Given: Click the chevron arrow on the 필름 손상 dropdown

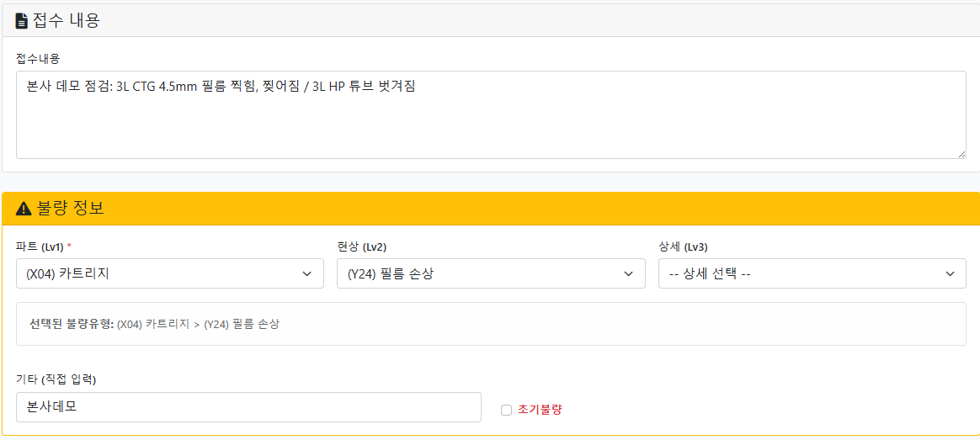Looking at the screenshot, I should (x=628, y=273).
